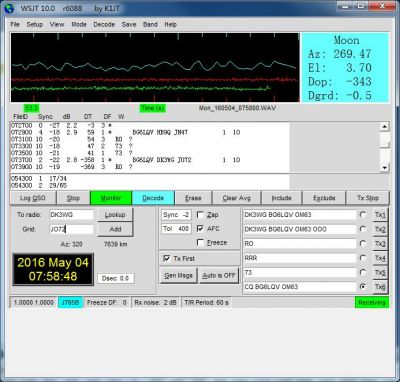
Task: Uncheck the Tx First checkbox
Action: point(167,259)
